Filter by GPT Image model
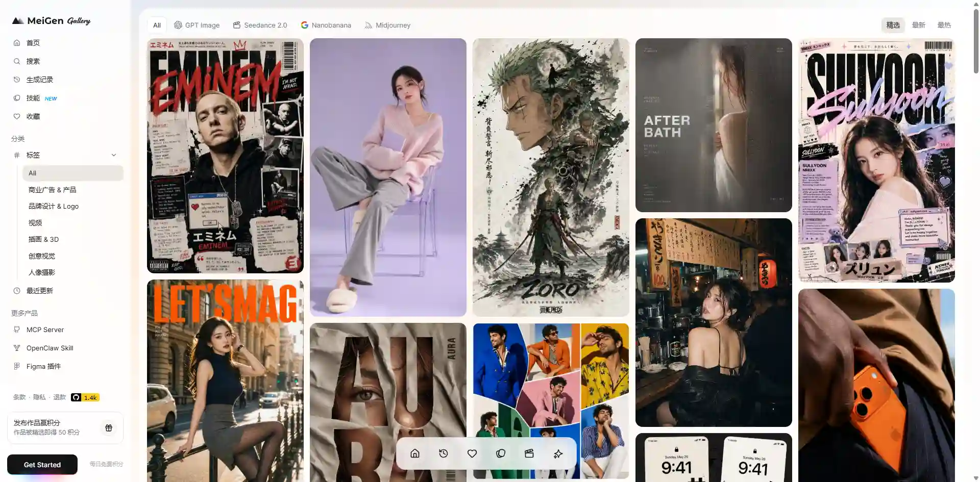 coord(197,25)
